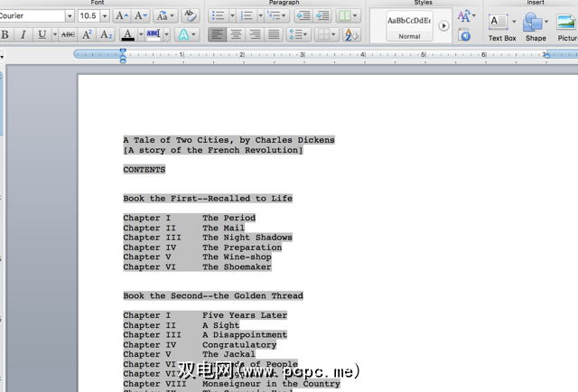Open the multilevel list menu
This screenshot has height=392, width=578.
[x=276, y=16]
